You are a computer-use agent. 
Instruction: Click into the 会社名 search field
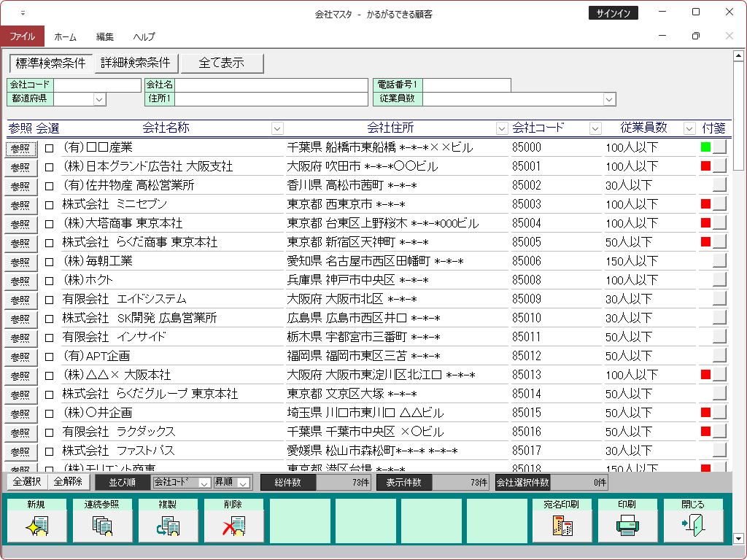(271, 85)
